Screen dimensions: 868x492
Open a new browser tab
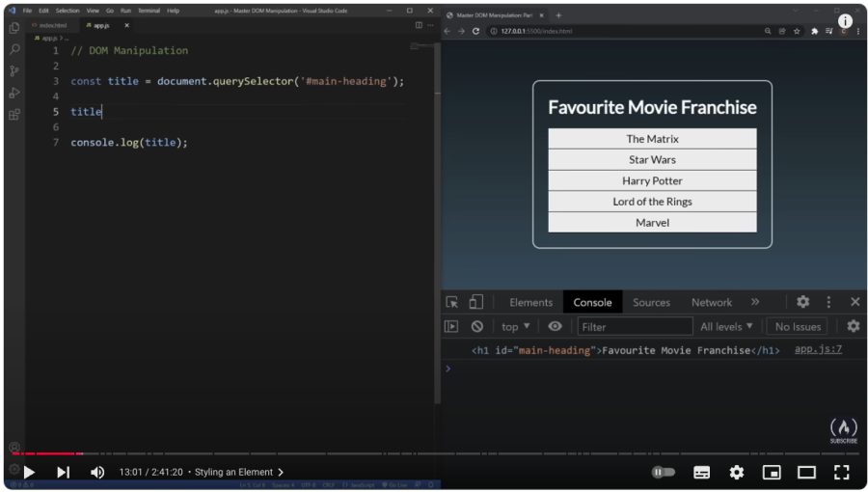click(x=558, y=14)
